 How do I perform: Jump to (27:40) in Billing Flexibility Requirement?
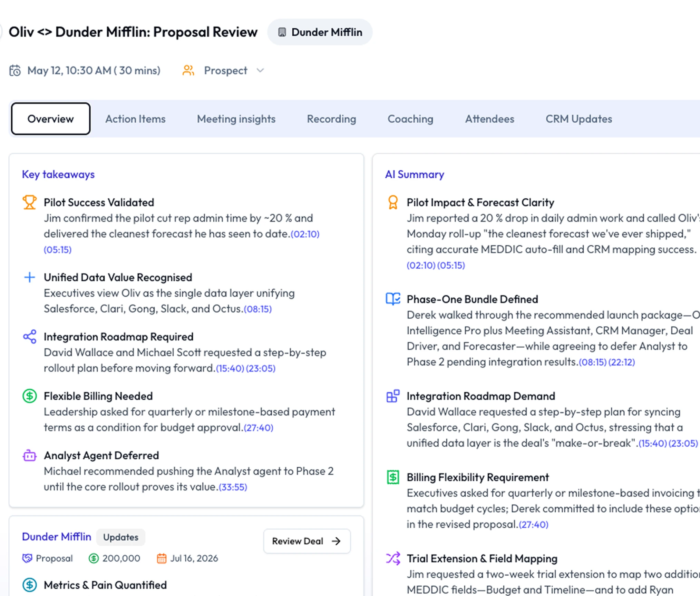tap(534, 525)
